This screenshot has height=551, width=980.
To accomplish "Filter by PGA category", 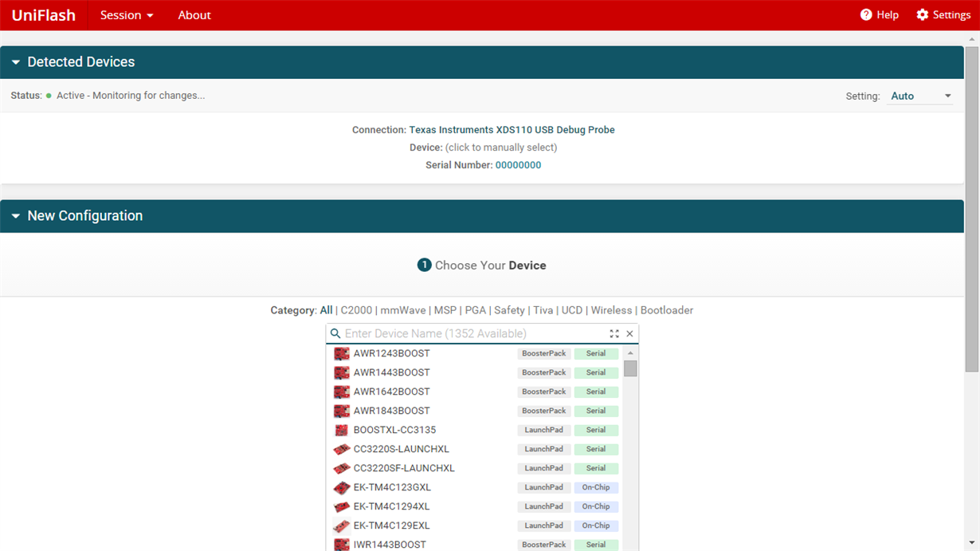I will tap(476, 310).
